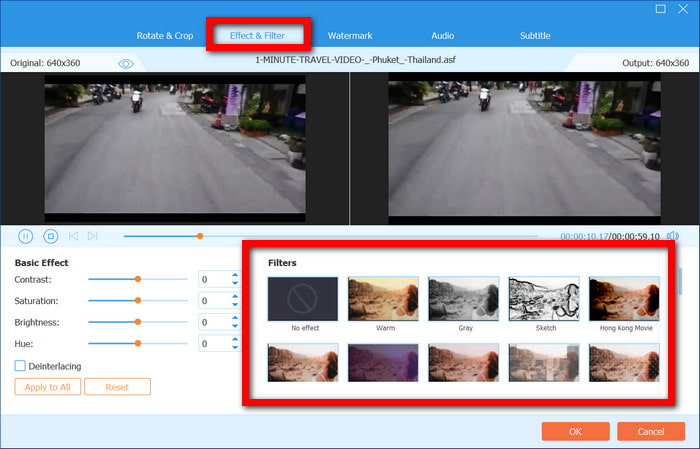The width and height of the screenshot is (700, 449).
Task: Mute the volume speaker icon
Action: tap(672, 236)
